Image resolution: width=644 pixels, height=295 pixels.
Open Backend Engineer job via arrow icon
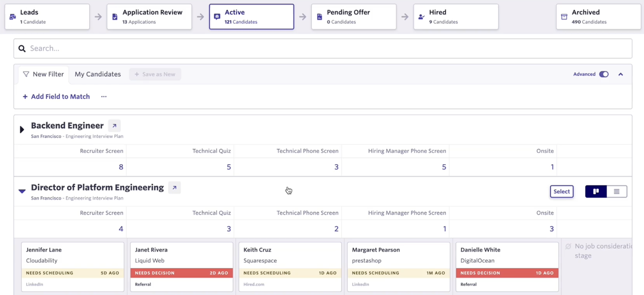point(114,125)
